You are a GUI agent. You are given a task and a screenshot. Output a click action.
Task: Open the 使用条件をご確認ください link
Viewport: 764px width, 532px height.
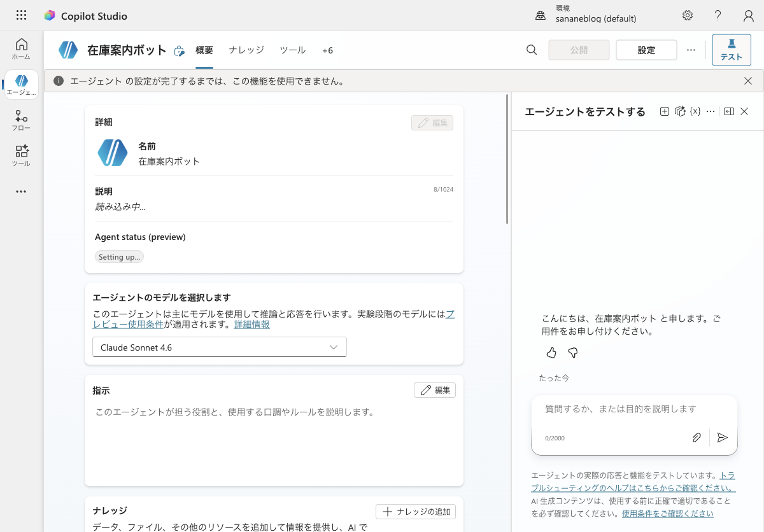(668, 514)
